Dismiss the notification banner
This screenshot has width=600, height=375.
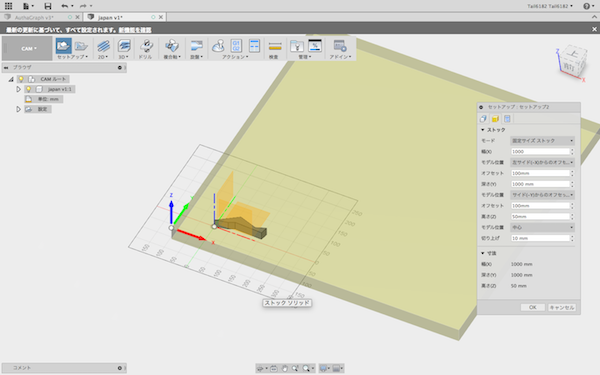594,29
